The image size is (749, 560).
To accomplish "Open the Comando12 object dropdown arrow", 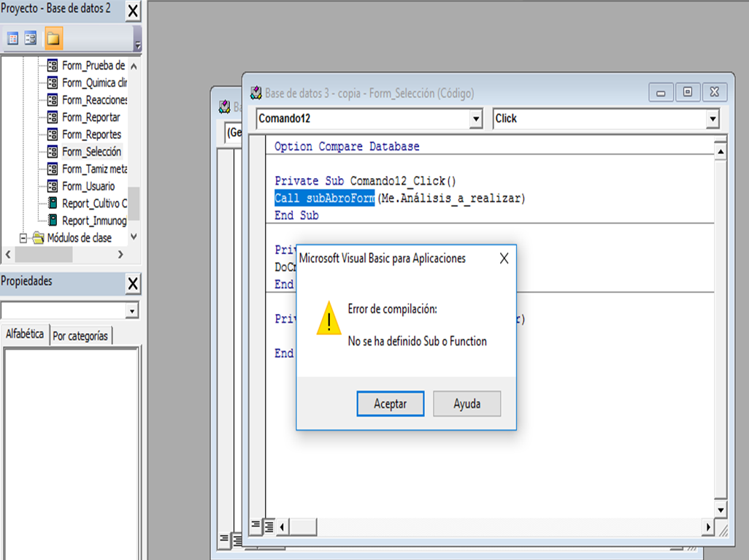I will point(476,118).
